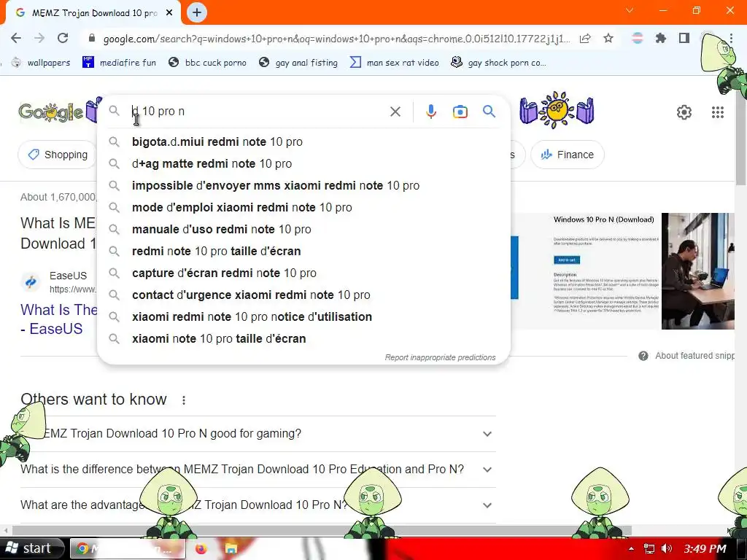Open the tab search chevron in title bar
This screenshot has width=747, height=560.
(630, 10)
